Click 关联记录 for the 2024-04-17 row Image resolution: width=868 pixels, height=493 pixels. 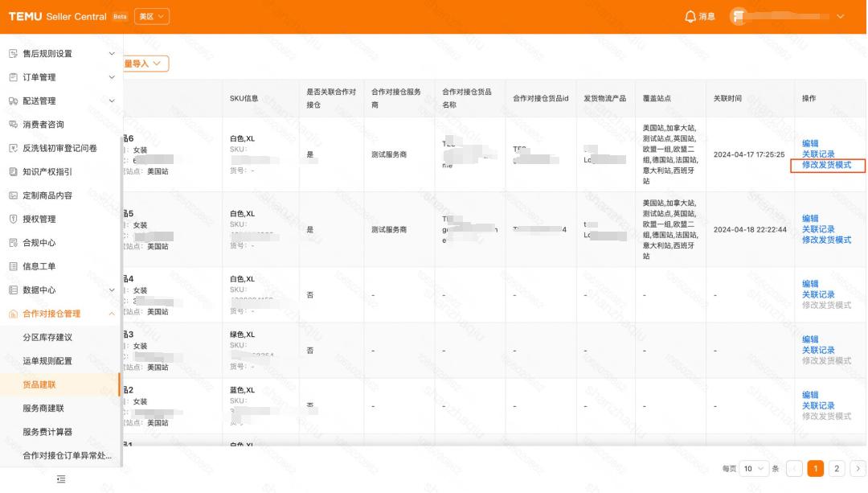pos(818,154)
